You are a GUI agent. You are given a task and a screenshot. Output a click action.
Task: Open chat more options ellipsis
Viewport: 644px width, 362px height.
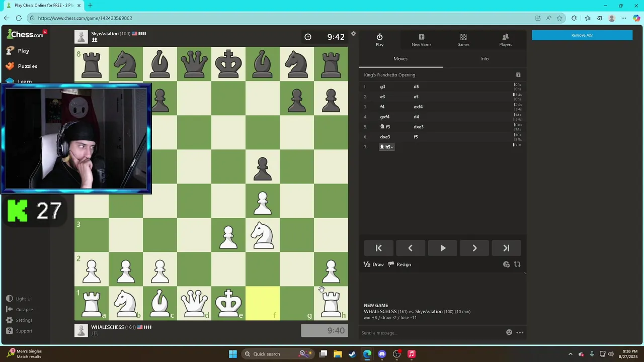pos(520,332)
